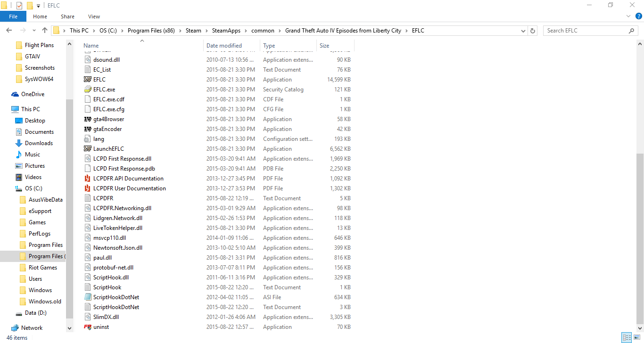This screenshot has height=343, width=644.
Task: Select the ScriptHookDotNet ASI file icon
Action: [x=87, y=297]
